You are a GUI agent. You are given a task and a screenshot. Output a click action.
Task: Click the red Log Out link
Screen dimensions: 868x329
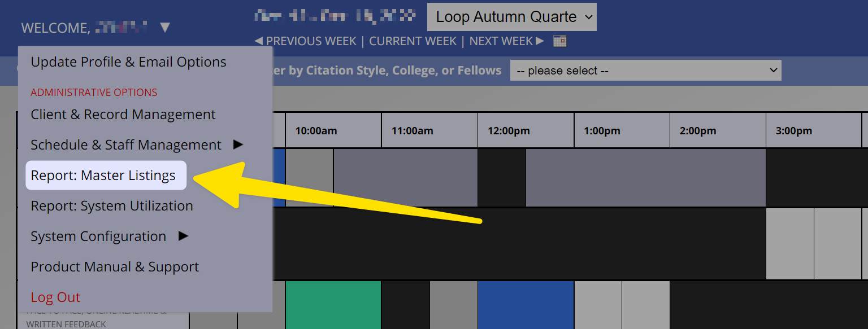pyautogui.click(x=55, y=297)
